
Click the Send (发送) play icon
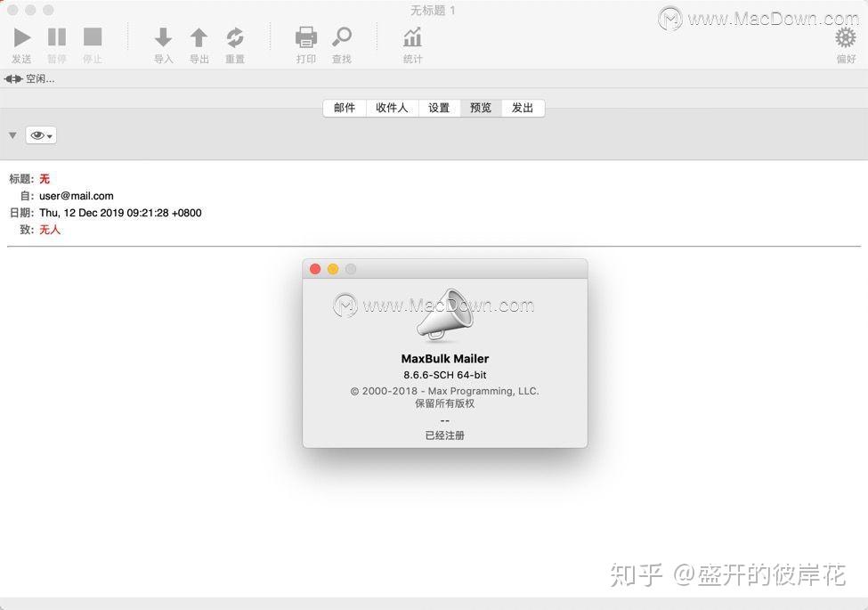(21, 37)
